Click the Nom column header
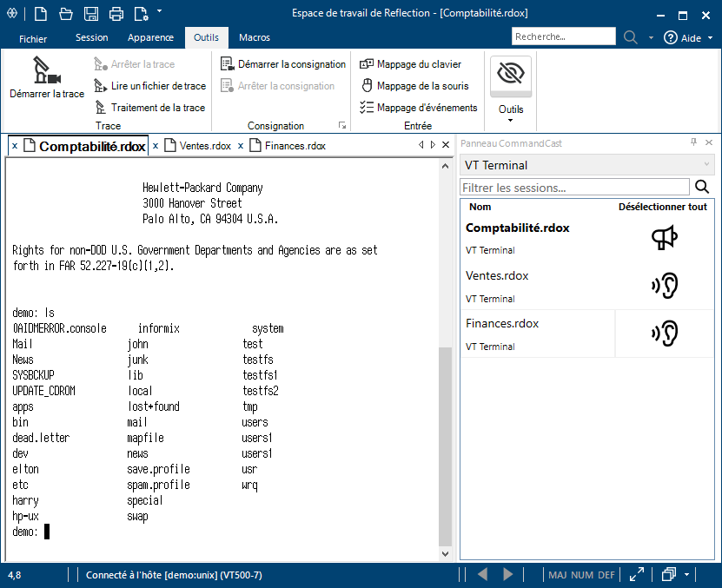 click(480, 207)
